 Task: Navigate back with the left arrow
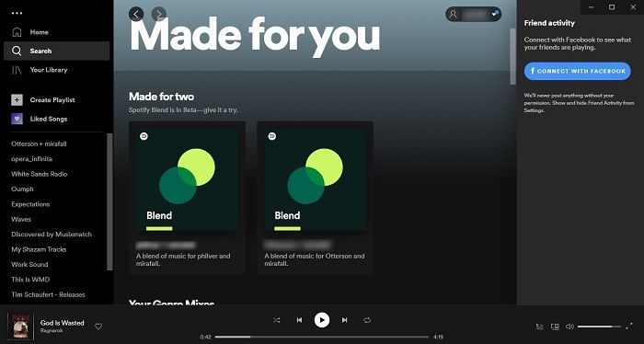[136, 14]
